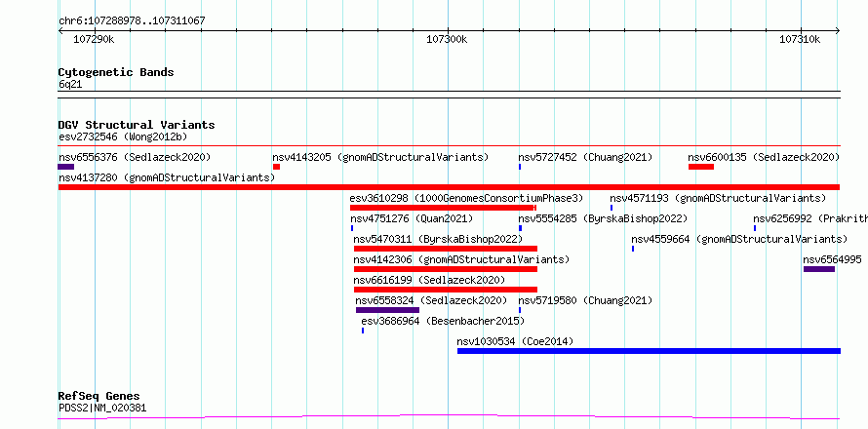
Task: Click the red nsv5470311 variant bar
Action: pos(446,249)
